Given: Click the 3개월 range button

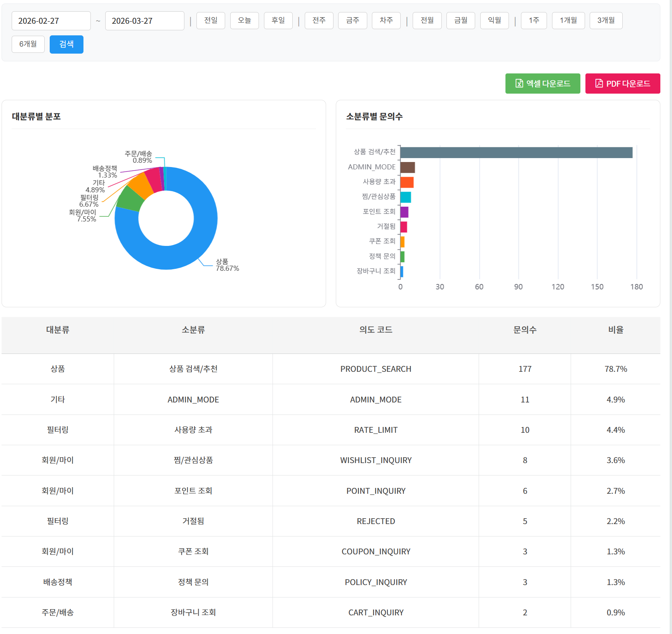Looking at the screenshot, I should tap(606, 21).
